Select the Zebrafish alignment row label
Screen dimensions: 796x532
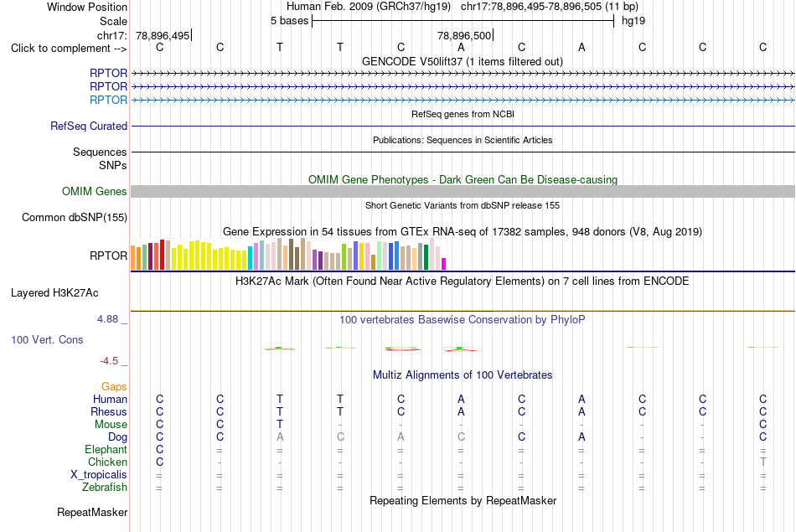click(105, 488)
